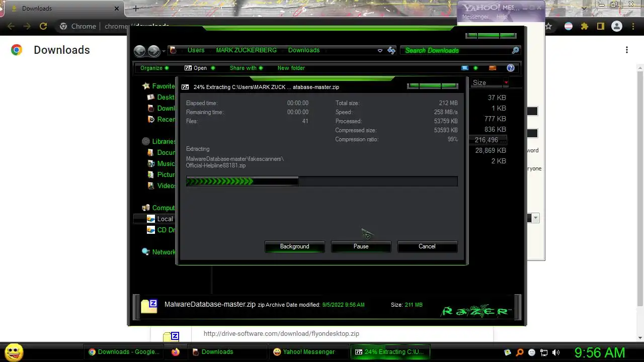Image resolution: width=644 pixels, height=362 pixels.
Task: Click the 7-Zip icon in the extraction title bar
Action: click(x=185, y=87)
